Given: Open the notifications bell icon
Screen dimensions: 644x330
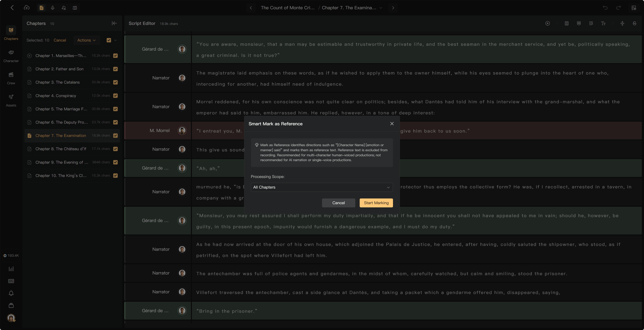Looking at the screenshot, I should click(x=11, y=293).
